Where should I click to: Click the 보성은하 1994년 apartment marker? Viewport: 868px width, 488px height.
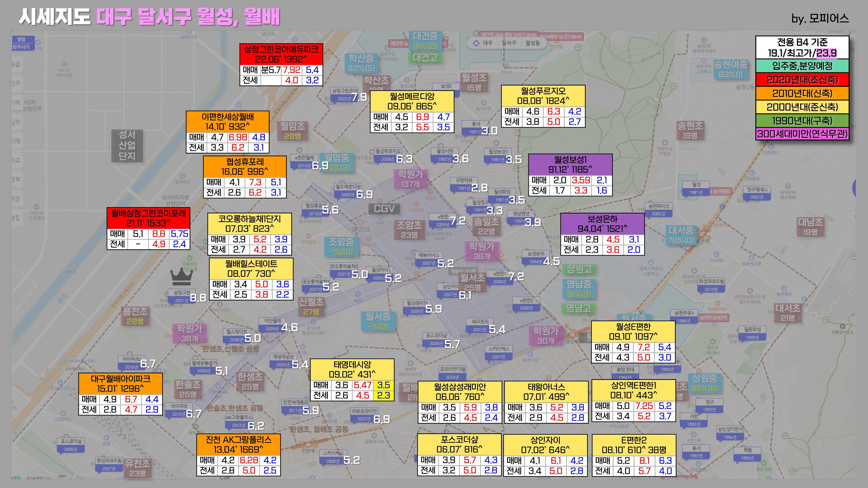pos(535,258)
